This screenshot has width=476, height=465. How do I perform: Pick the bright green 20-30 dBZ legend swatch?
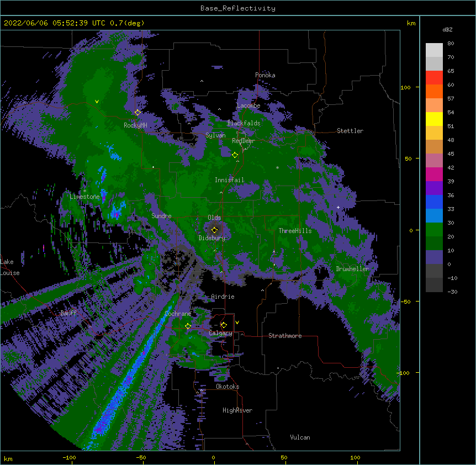click(x=434, y=230)
